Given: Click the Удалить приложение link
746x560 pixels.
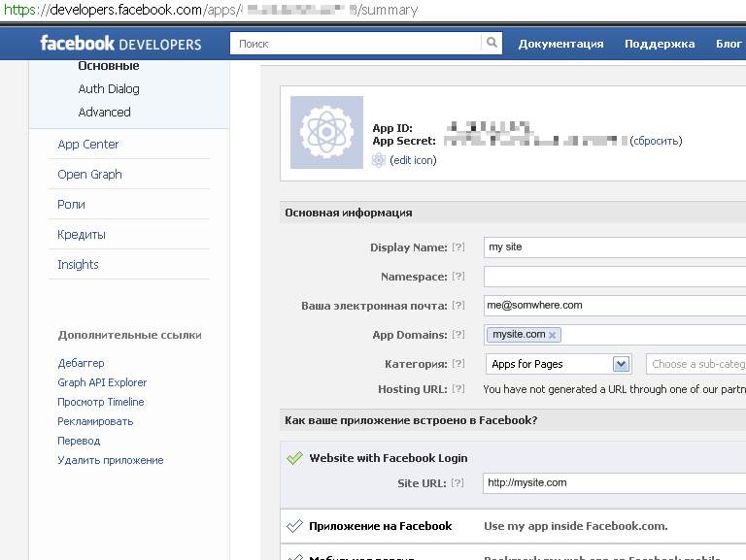Looking at the screenshot, I should point(111,460).
